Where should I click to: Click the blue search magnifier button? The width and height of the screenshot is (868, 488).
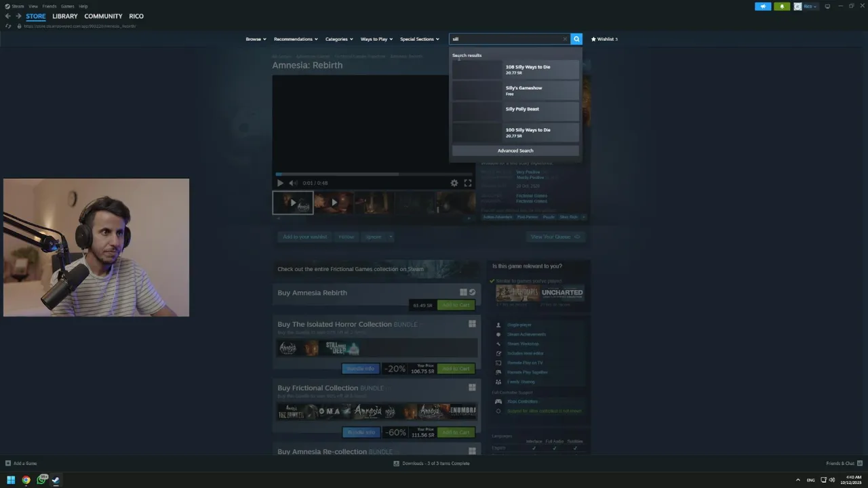click(x=576, y=39)
